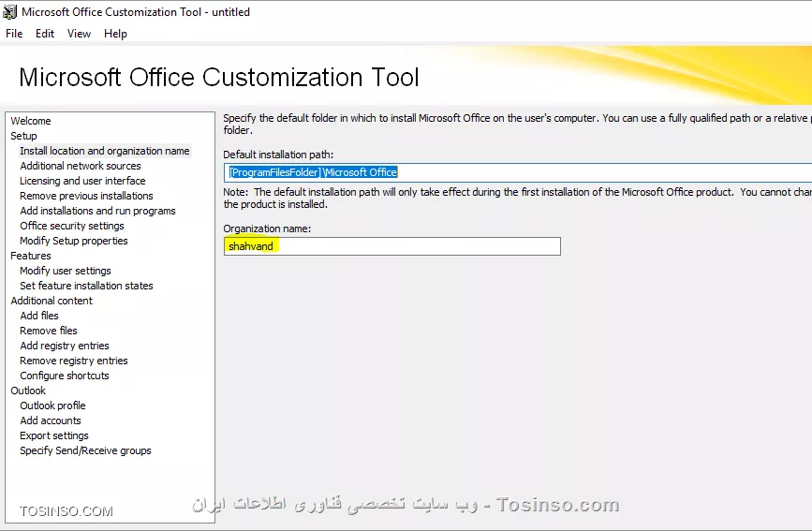Select the Features section heading
The width and height of the screenshot is (812, 531).
coord(31,256)
